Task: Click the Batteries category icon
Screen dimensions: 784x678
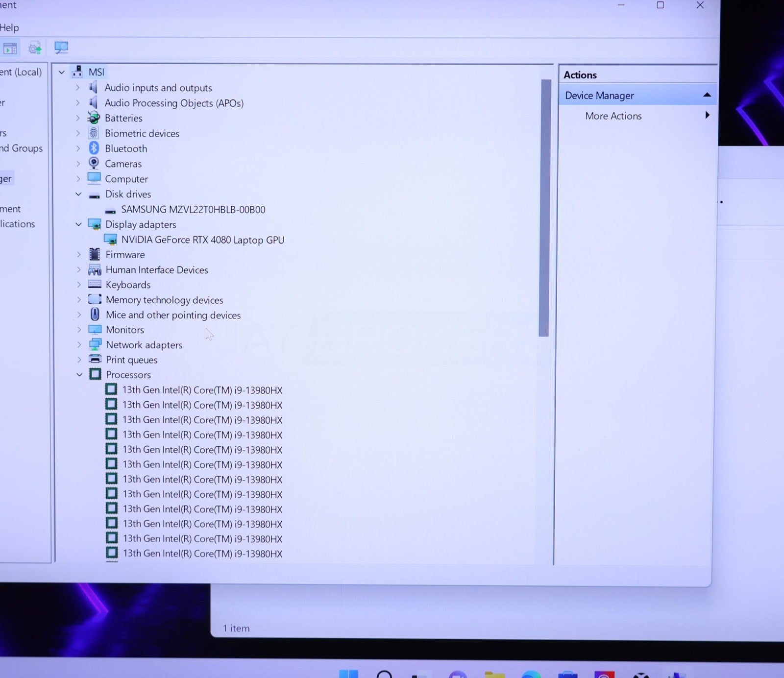Action: pos(94,118)
